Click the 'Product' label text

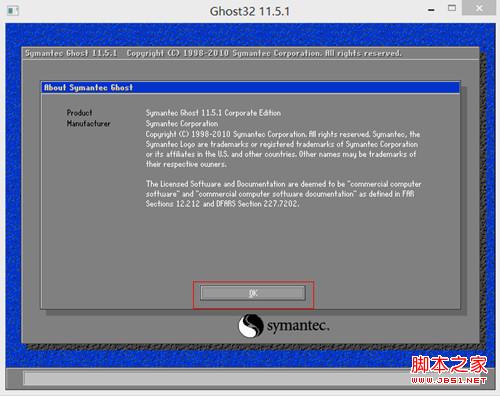point(79,113)
